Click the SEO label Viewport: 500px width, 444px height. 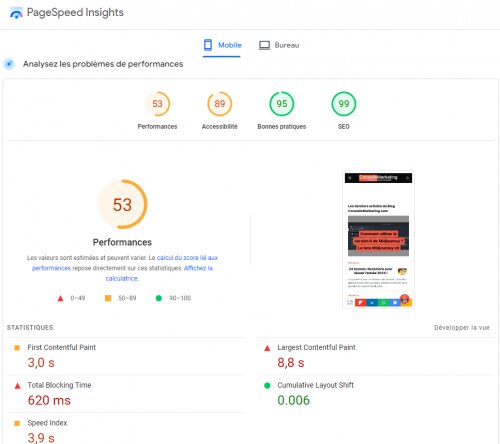tap(344, 126)
